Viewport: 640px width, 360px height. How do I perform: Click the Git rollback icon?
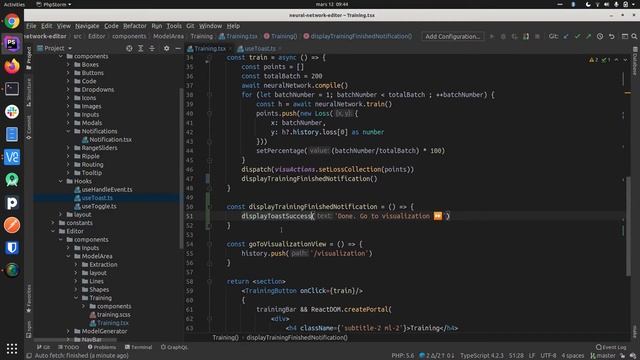click(x=611, y=36)
